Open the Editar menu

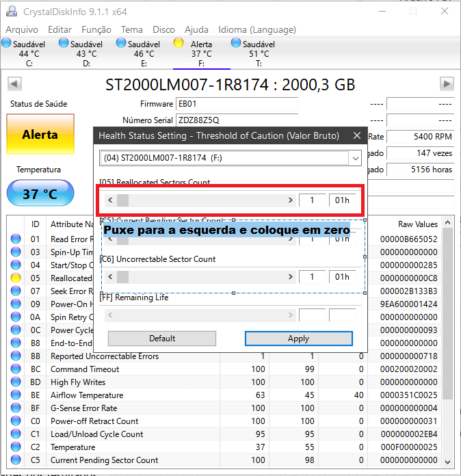[60, 30]
